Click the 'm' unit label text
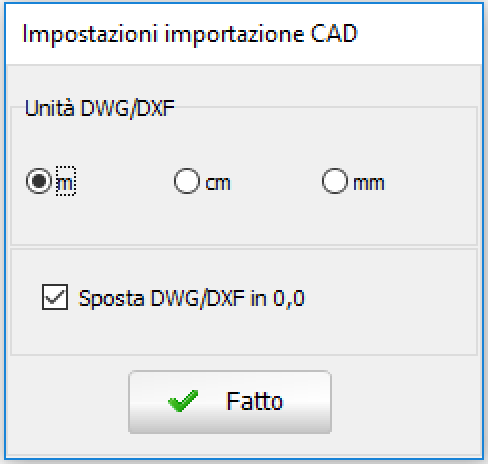Viewport: 488px width, 464px height. pyautogui.click(x=65, y=183)
